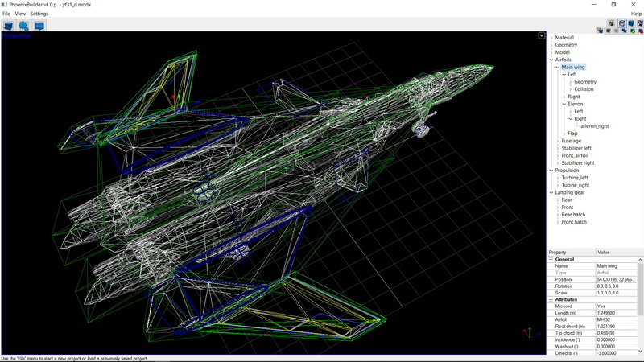The height and width of the screenshot is (362, 644).
Task: Select the Turbine_left tree item
Action: [575, 178]
